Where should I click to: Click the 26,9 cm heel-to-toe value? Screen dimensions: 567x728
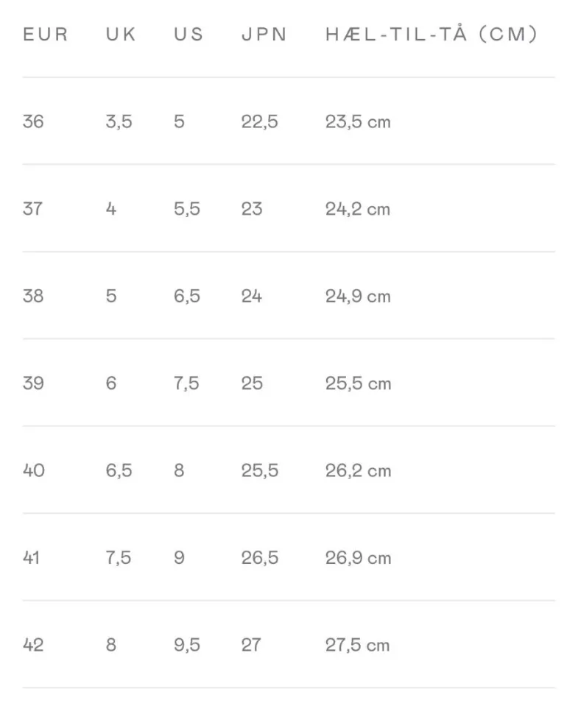click(358, 558)
